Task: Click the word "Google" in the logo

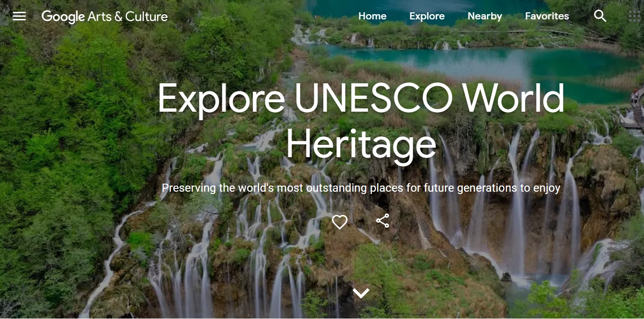Action: click(x=63, y=17)
